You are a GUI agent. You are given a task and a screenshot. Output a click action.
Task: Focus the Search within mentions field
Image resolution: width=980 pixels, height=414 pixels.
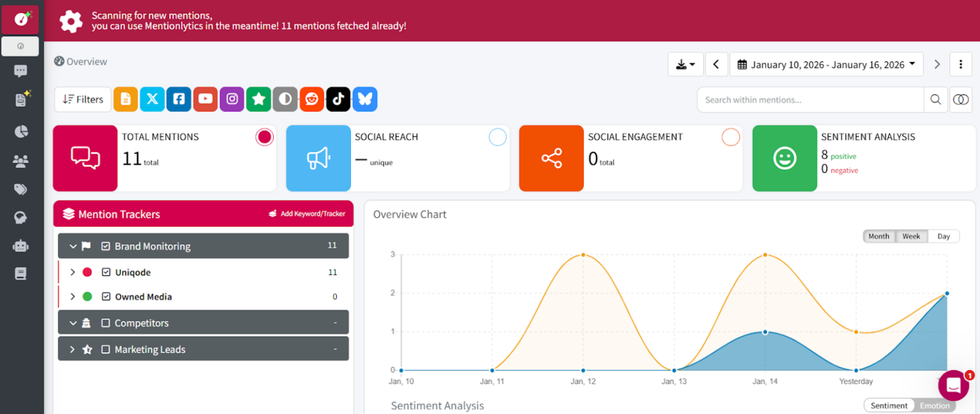[810, 99]
